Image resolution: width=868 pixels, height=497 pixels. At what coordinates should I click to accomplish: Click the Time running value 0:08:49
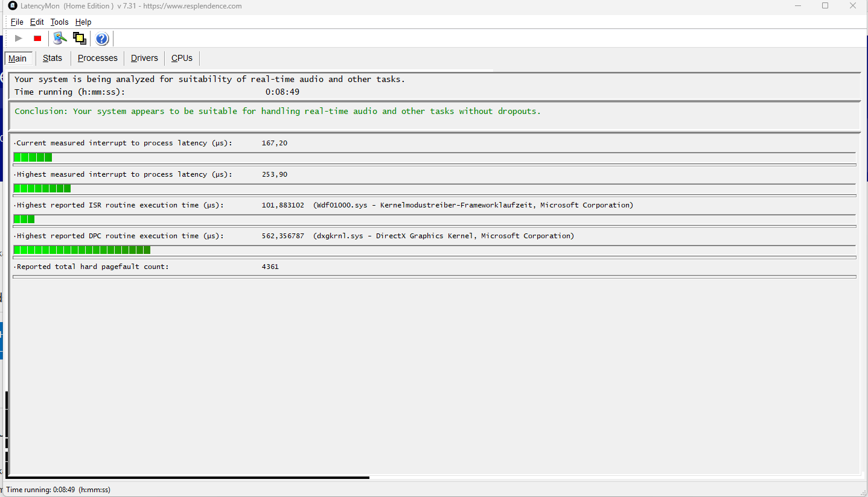click(282, 92)
